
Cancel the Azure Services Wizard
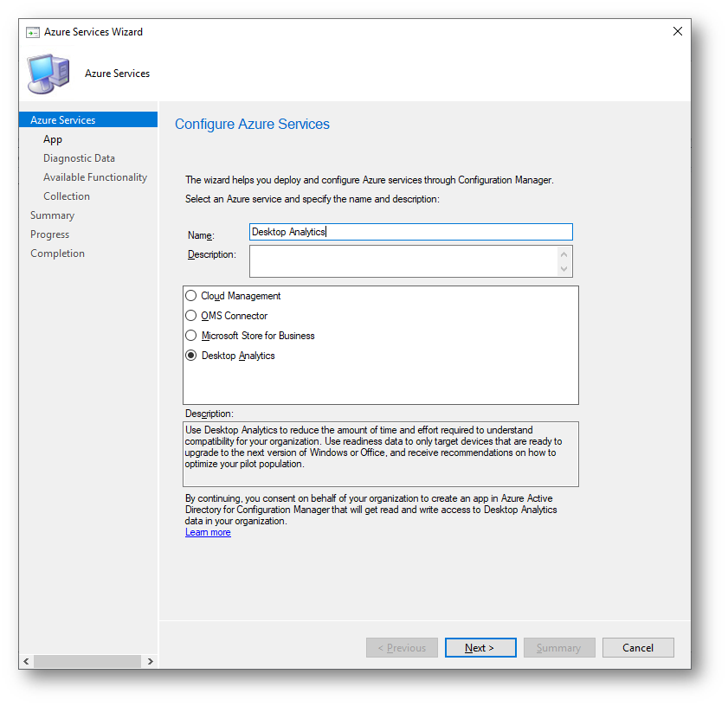click(638, 647)
